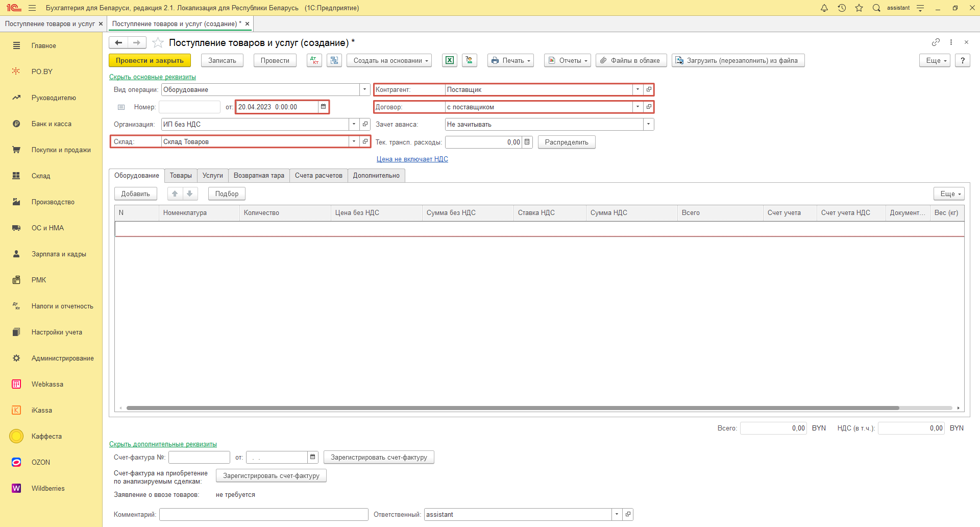This screenshot has height=527, width=980.
Task: Click the Провести и закрыть button
Action: (x=150, y=60)
